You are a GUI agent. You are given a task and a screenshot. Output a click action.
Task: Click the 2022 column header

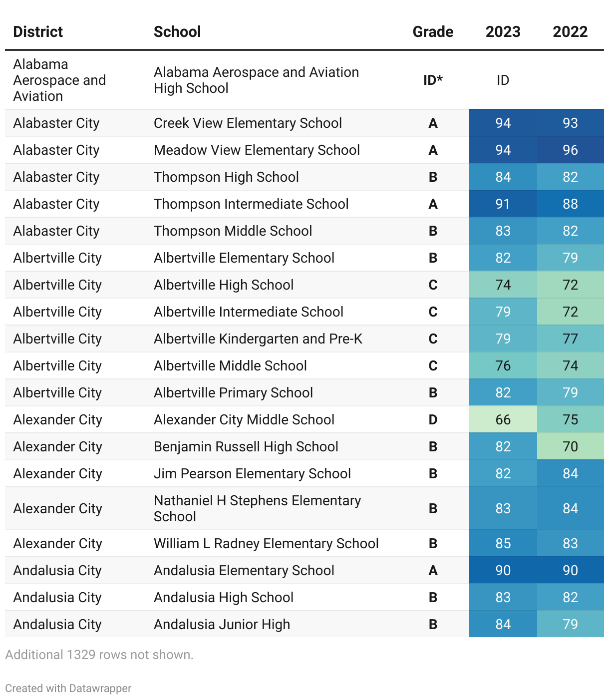(570, 32)
